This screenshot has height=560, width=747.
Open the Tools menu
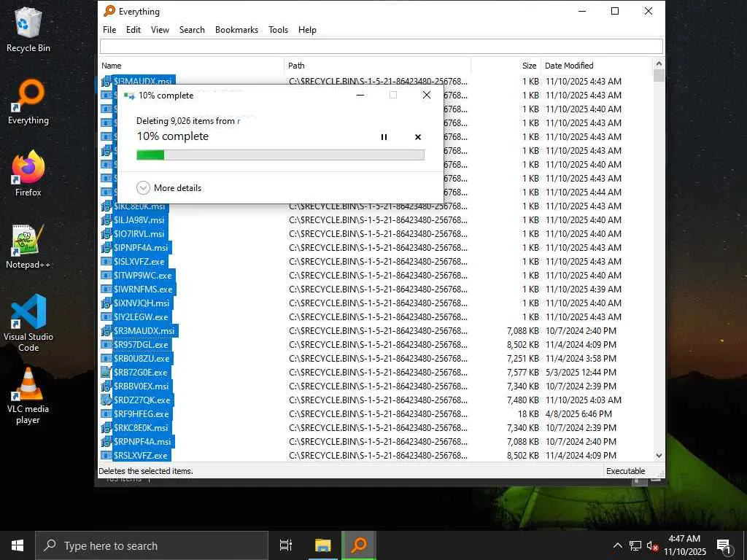278,29
